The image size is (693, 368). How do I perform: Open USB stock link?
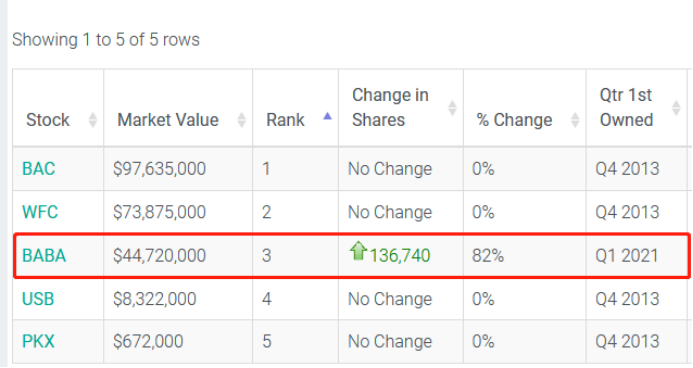(38, 299)
